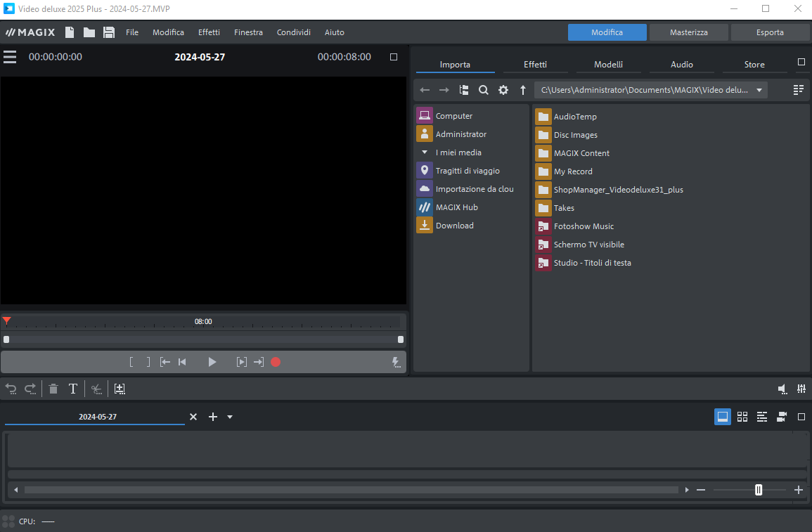Jump to range end

point(259,362)
